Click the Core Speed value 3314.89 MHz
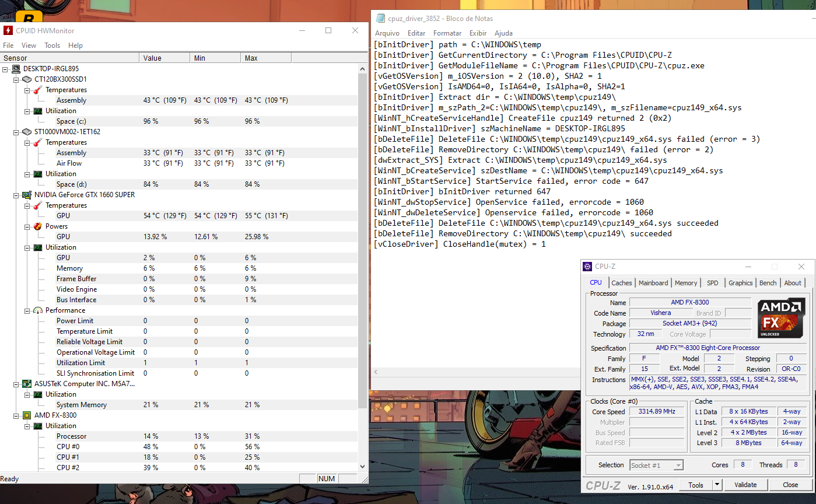Screen dimensions: 816x504 coord(657,411)
